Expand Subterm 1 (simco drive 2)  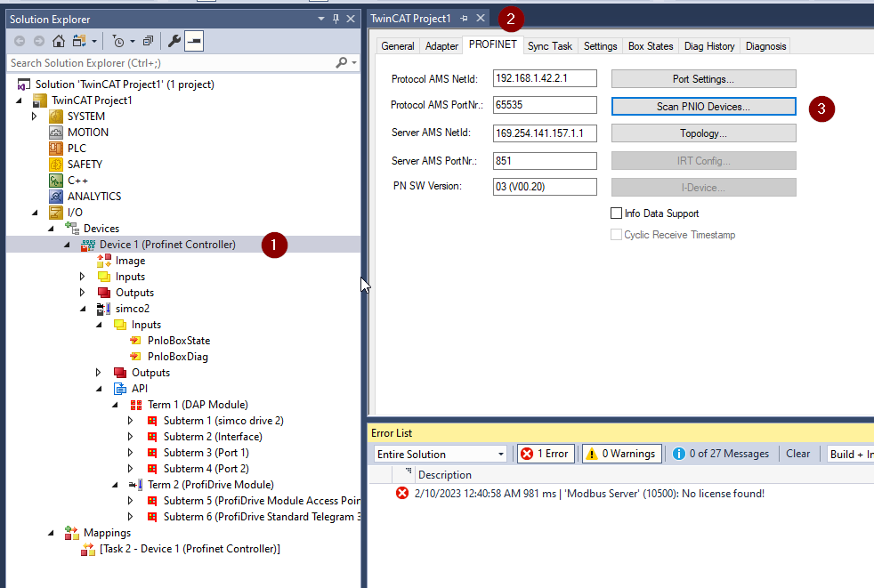coord(131,421)
